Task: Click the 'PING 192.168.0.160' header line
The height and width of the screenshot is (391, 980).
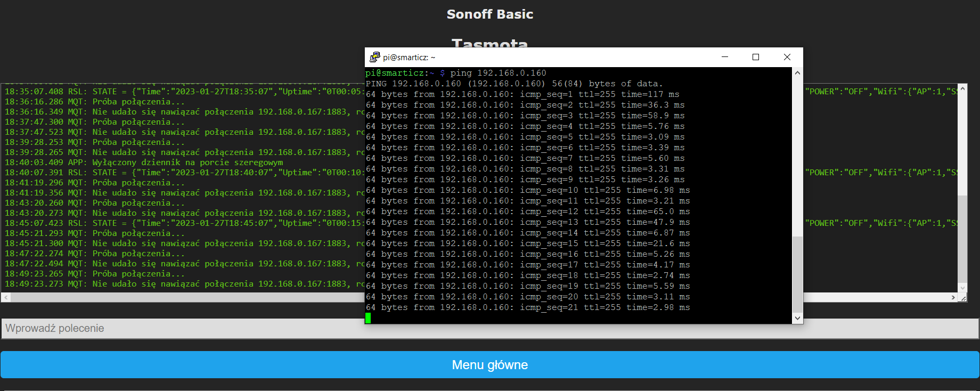Action: [x=514, y=84]
